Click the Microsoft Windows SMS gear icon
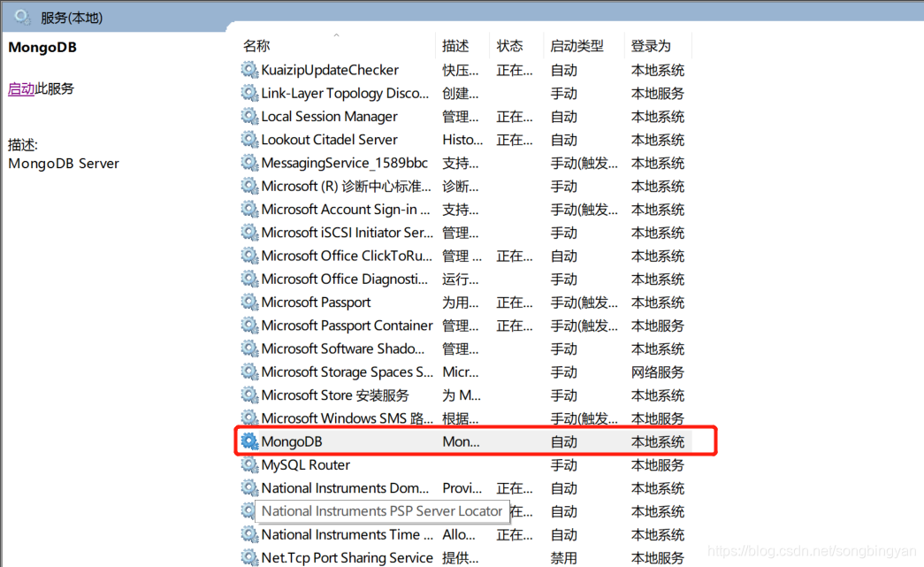This screenshot has height=567, width=924. [250, 418]
